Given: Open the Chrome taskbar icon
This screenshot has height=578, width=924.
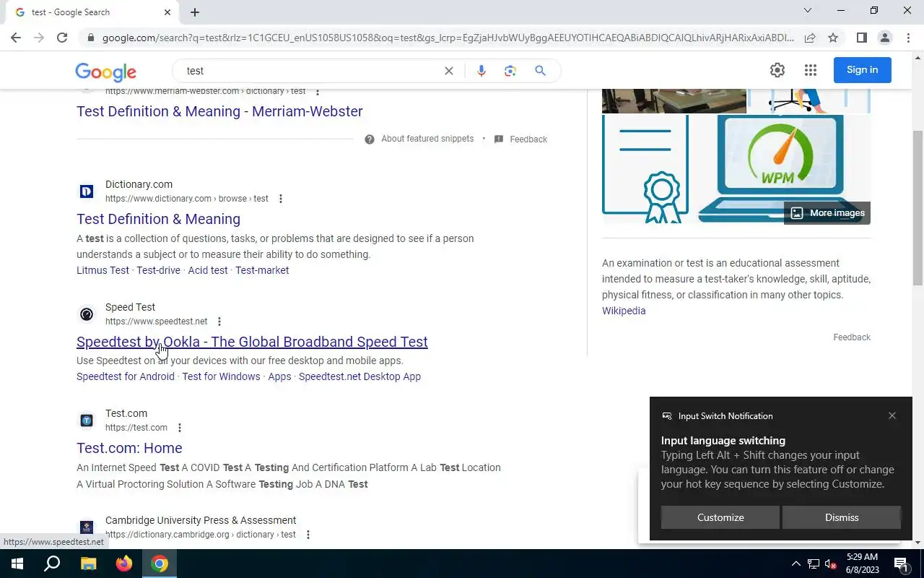Looking at the screenshot, I should pos(160,564).
